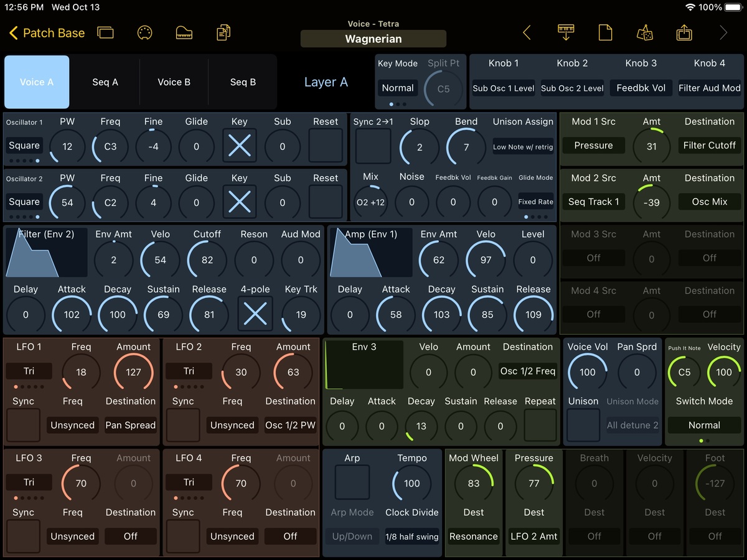Adjust Mod Wheel amount knob
The width and height of the screenshot is (747, 560).
tap(474, 483)
